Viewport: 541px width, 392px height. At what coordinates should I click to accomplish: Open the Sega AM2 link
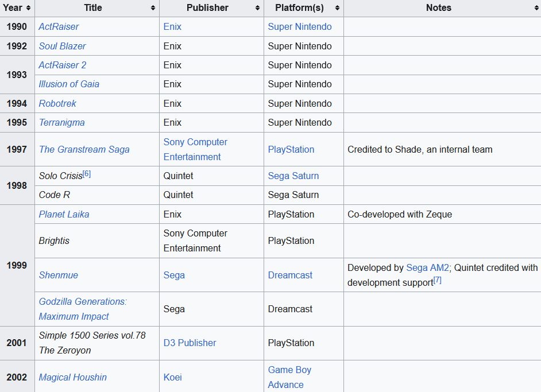(x=428, y=267)
